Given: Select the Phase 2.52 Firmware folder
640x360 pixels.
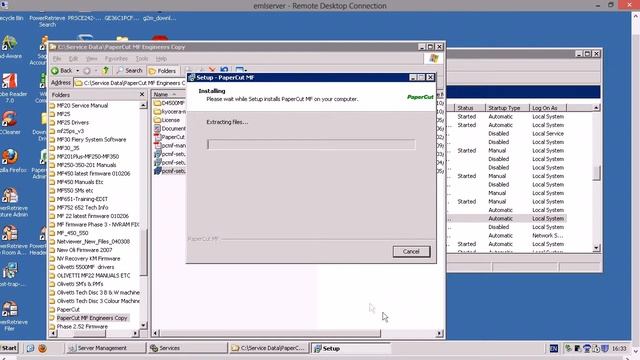Looking at the screenshot, I should pos(82,327).
